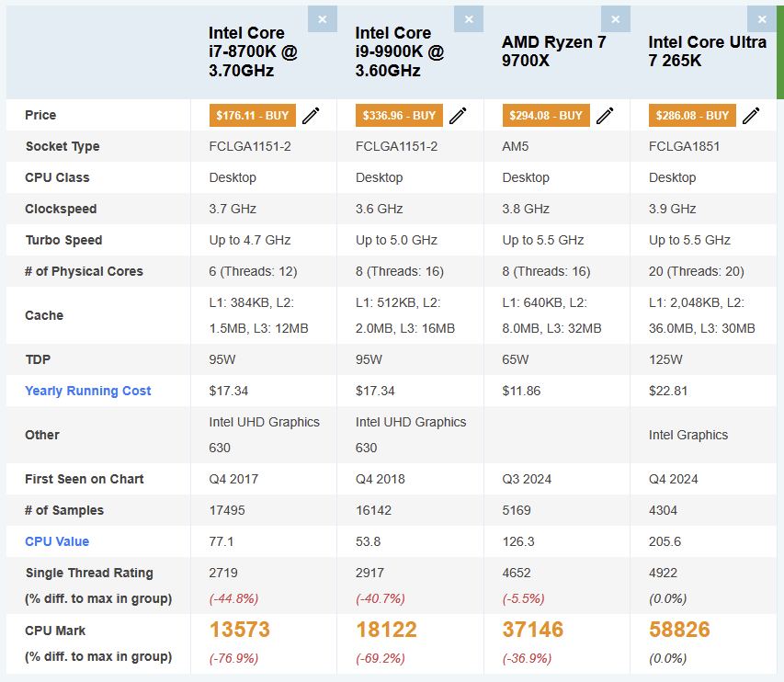Click CPU Mark score 18122
784x682 pixels.
[386, 630]
